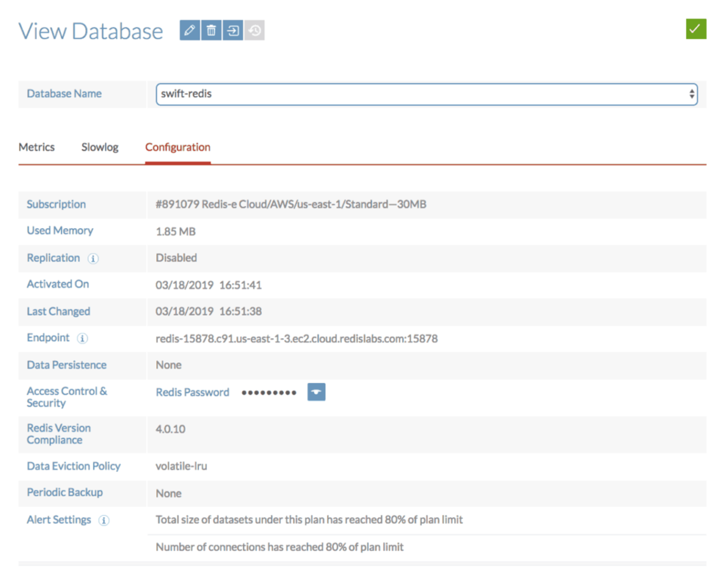Image resolution: width=728 pixels, height=584 pixels.
Task: Click the grayed-out backup history icon
Action: coord(255,30)
